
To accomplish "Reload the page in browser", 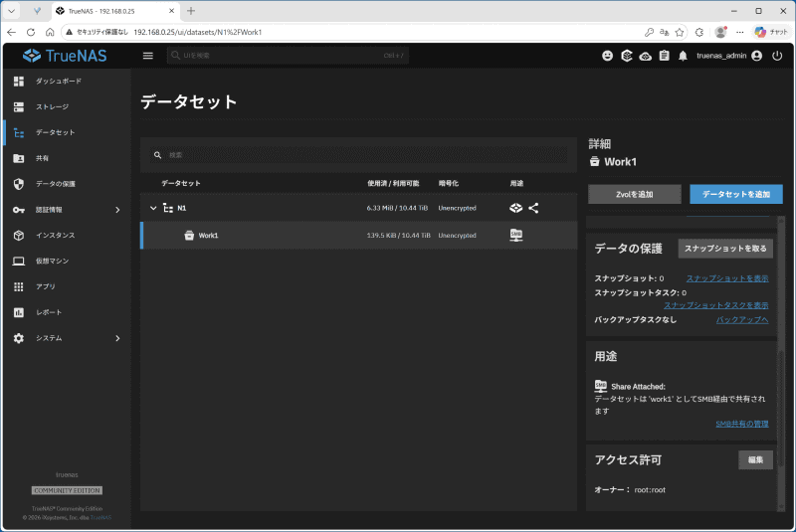I will click(31, 32).
